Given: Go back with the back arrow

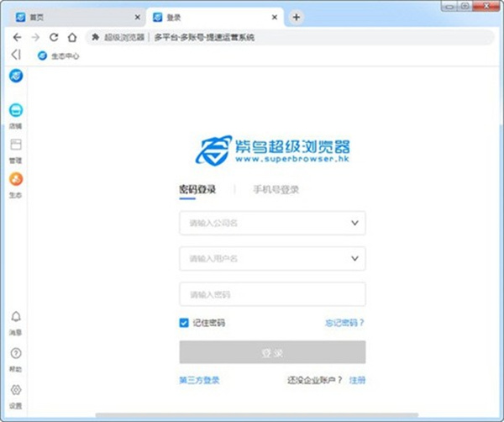Looking at the screenshot, I should (17, 37).
